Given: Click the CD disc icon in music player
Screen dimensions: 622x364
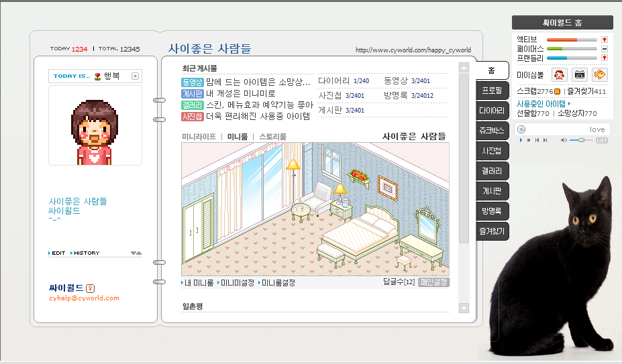Looking at the screenshot, I should click(x=521, y=129).
